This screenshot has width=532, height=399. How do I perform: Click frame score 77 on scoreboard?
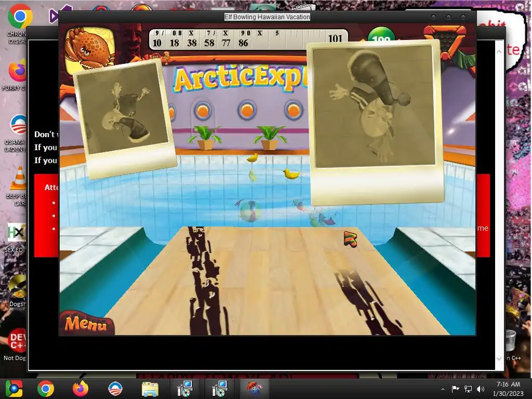tap(226, 43)
